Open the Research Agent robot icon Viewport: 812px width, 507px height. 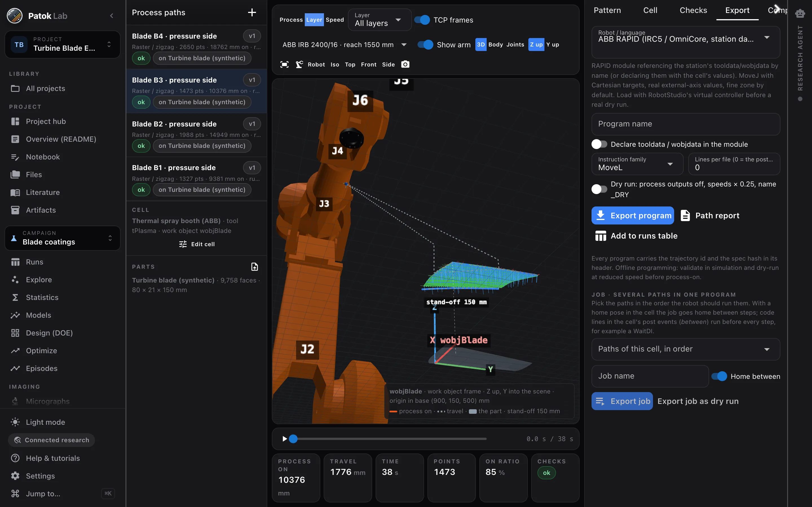(800, 14)
